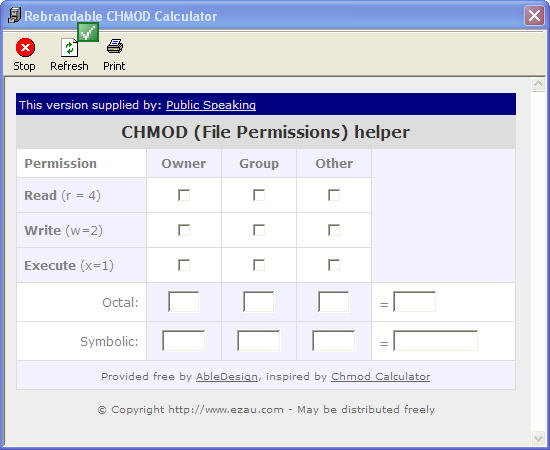This screenshot has height=450, width=550.
Task: Click the Symbolic: row label
Action: coord(109,341)
